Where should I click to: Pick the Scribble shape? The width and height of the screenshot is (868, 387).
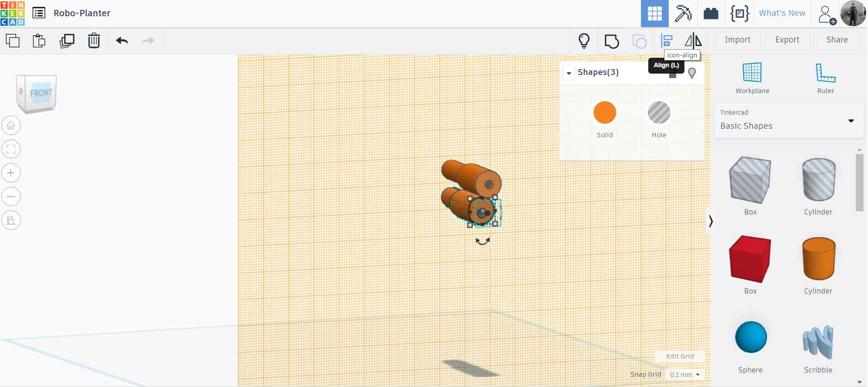pyautogui.click(x=818, y=342)
